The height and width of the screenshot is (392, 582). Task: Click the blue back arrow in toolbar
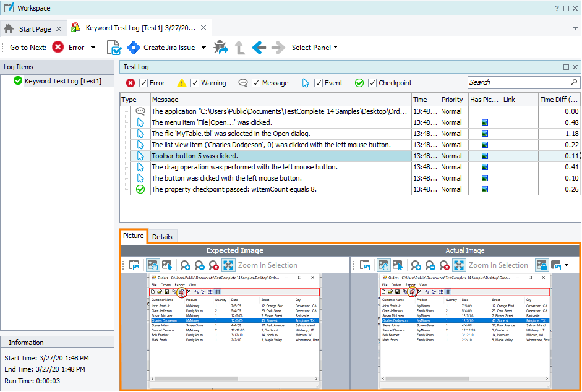(x=259, y=48)
